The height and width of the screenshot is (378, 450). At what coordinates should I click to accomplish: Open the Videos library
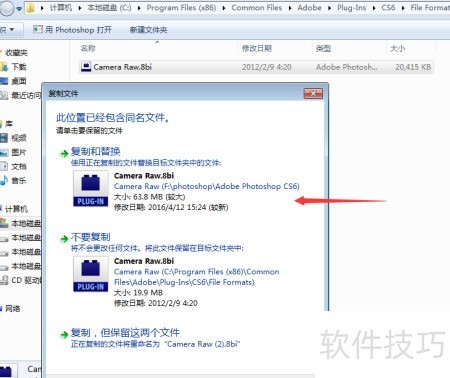tap(19, 138)
